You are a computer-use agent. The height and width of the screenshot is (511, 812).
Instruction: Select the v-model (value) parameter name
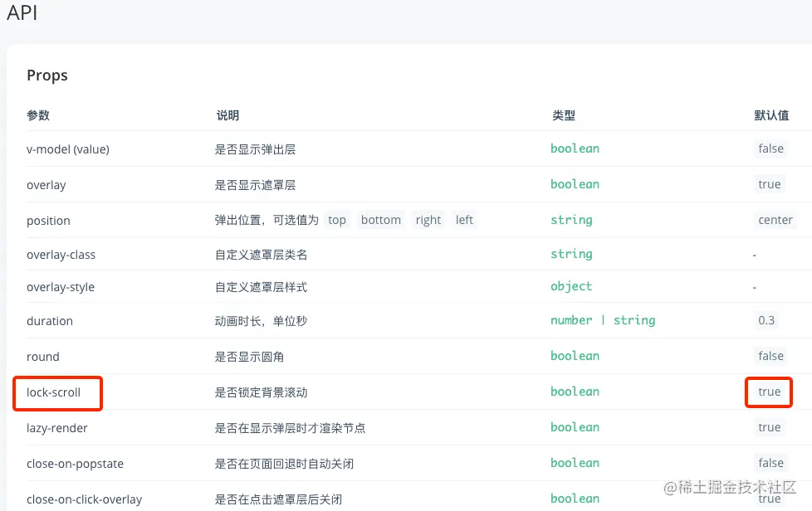(x=68, y=149)
